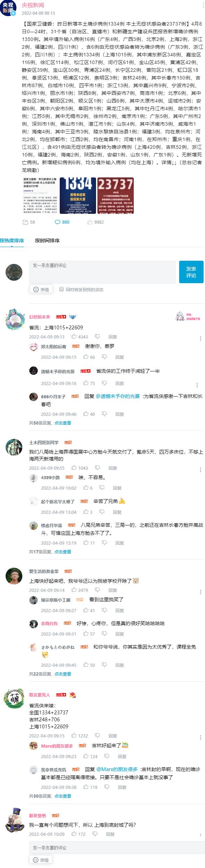Open three-dot menu on 土木四班张同学 comment

click(200, 470)
